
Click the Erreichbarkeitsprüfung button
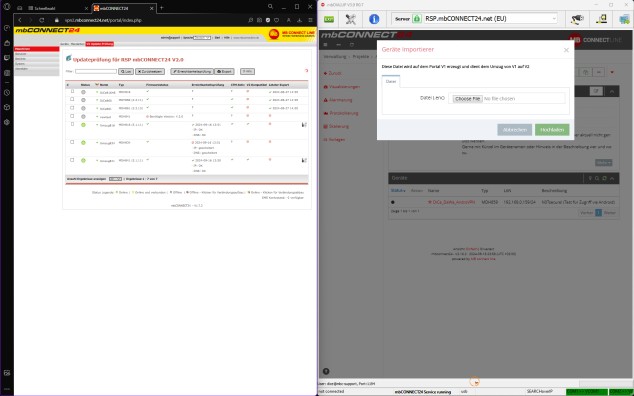click(192, 71)
